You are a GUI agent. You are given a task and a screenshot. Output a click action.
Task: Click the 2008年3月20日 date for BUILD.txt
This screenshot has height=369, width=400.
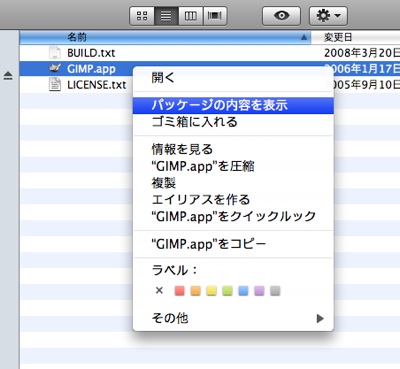point(362,53)
